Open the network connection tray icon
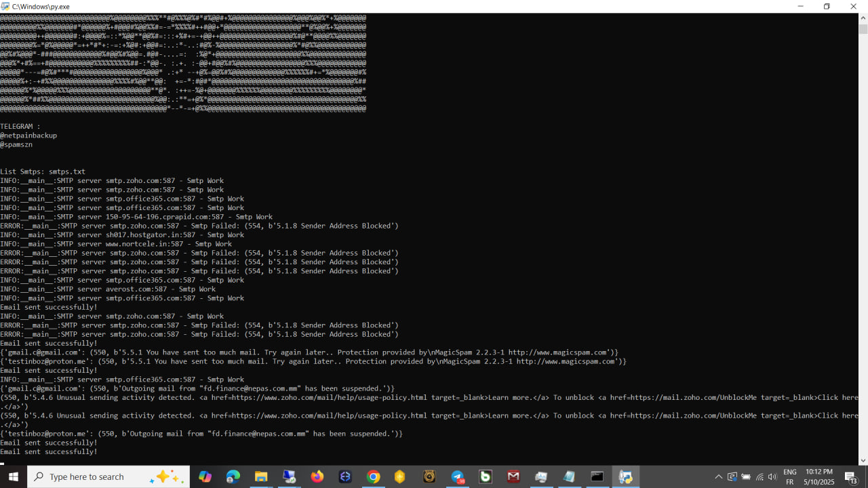 pos(759,476)
